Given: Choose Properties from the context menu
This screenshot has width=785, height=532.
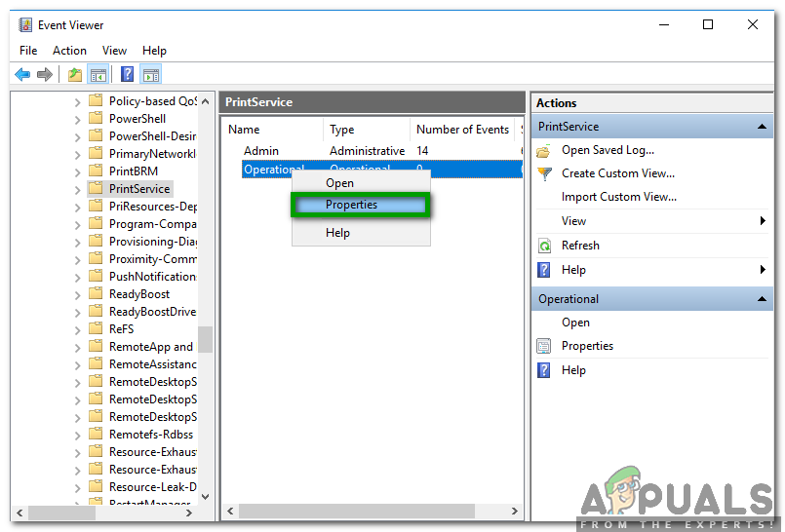Looking at the screenshot, I should 351,205.
